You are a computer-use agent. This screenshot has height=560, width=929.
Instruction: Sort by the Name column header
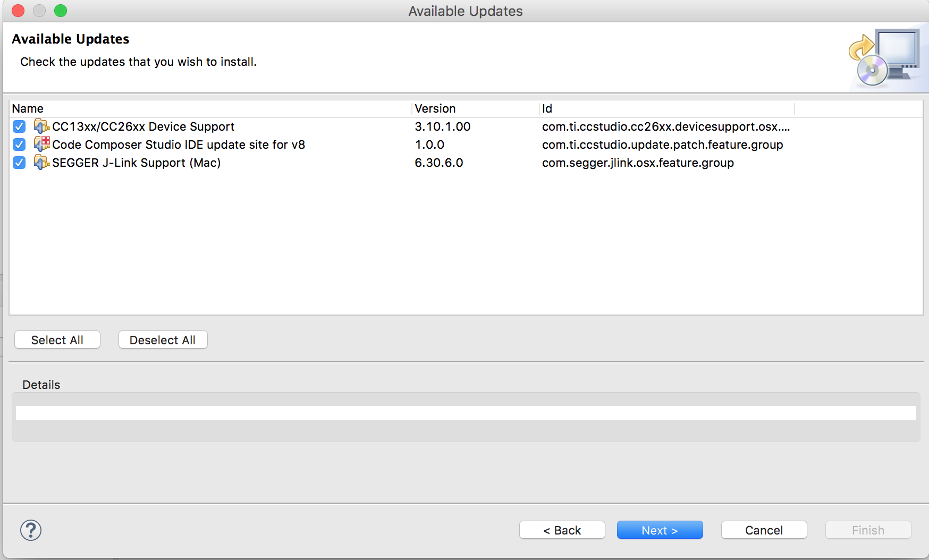210,108
